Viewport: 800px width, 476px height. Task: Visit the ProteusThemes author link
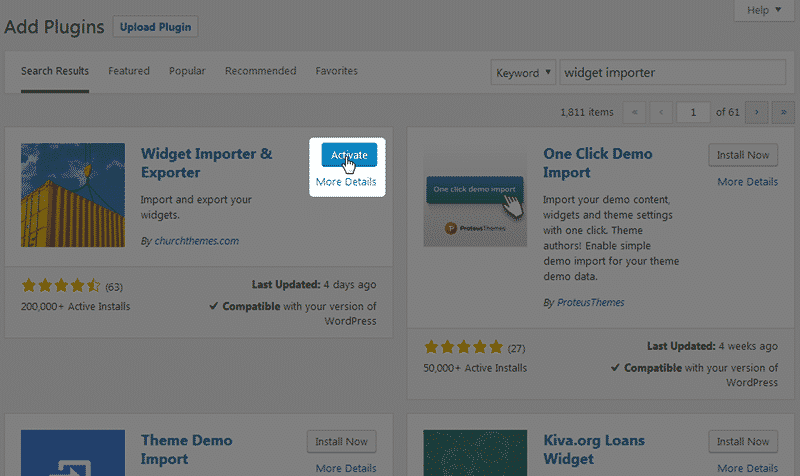[590, 303]
